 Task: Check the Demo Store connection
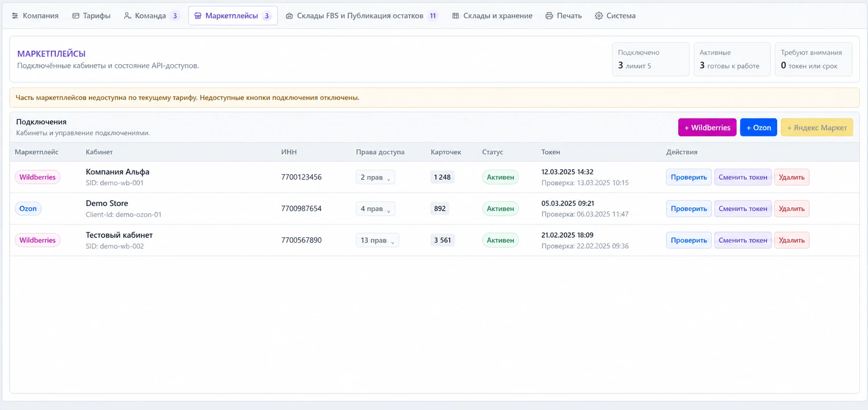click(x=689, y=208)
